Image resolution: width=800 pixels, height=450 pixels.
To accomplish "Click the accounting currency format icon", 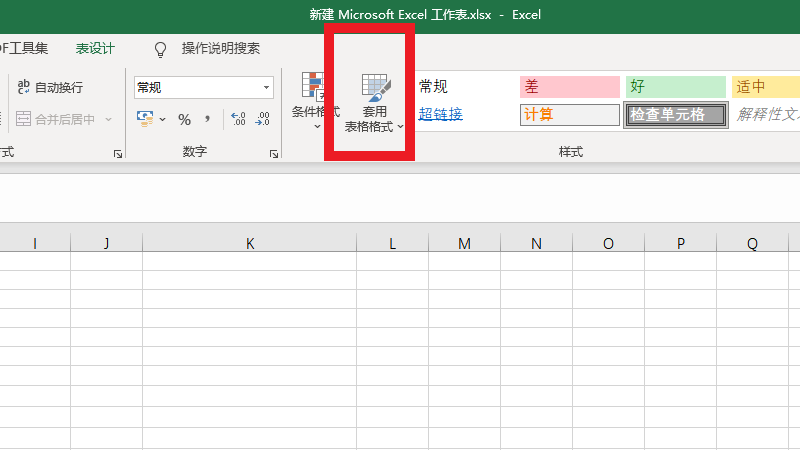I will pos(145,119).
